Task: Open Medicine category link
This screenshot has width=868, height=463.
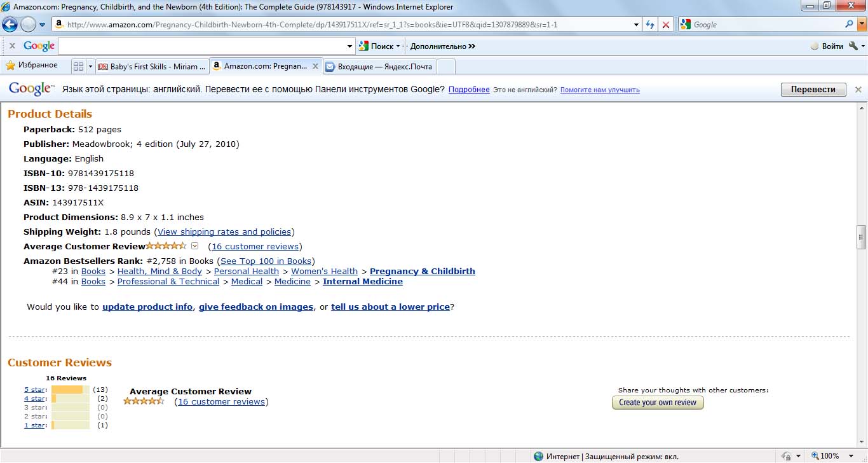Action: click(293, 282)
